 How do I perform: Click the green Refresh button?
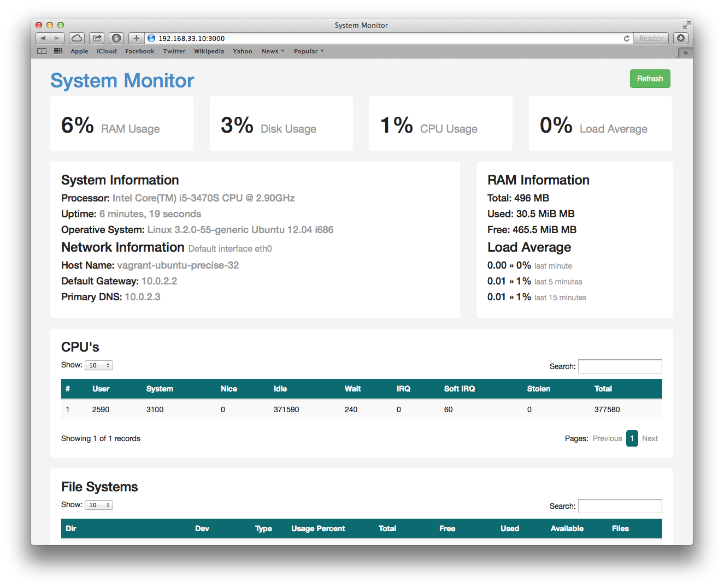tap(650, 79)
